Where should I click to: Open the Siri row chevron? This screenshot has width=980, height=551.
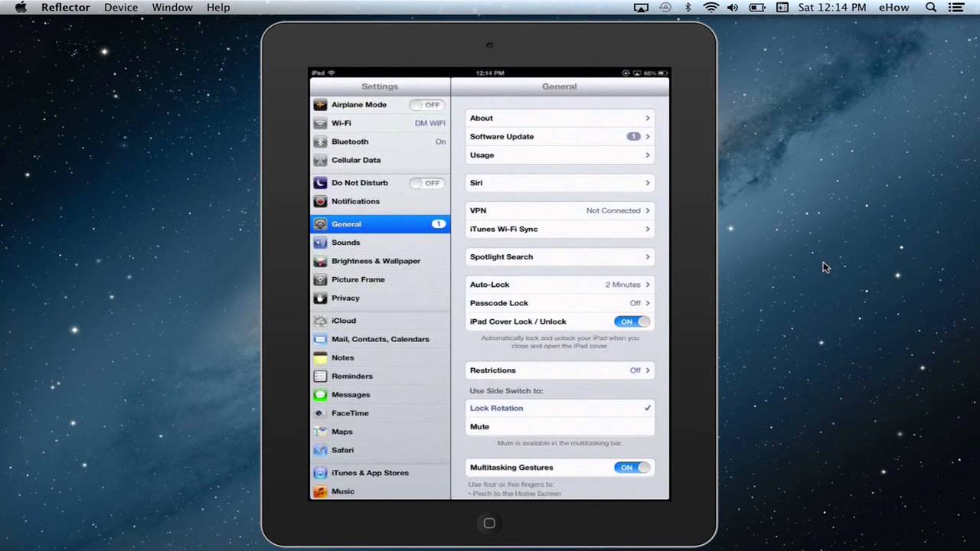point(648,183)
